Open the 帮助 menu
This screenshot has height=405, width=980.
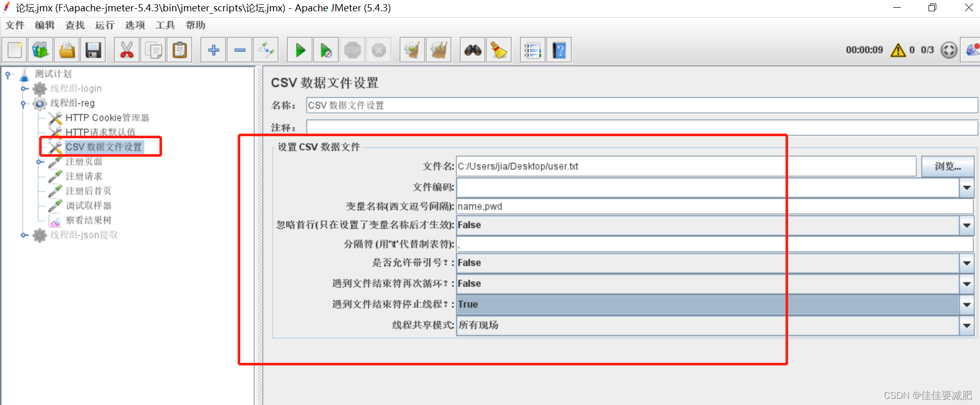coord(195,25)
